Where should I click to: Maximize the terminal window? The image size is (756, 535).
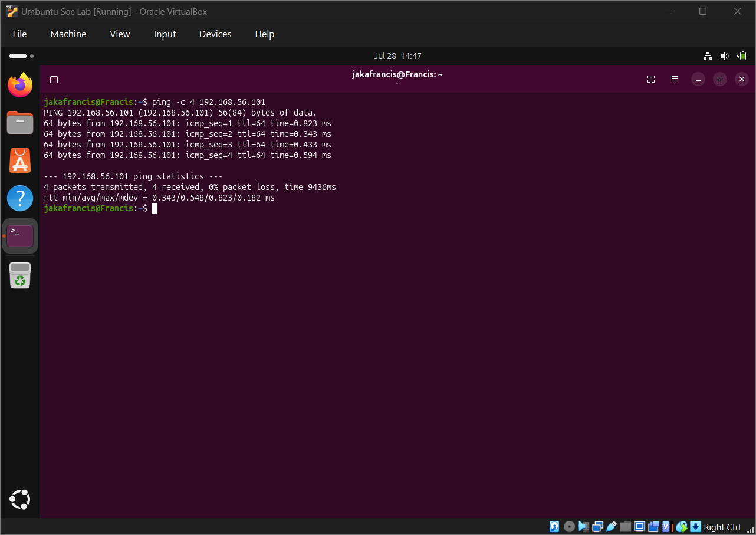click(720, 79)
